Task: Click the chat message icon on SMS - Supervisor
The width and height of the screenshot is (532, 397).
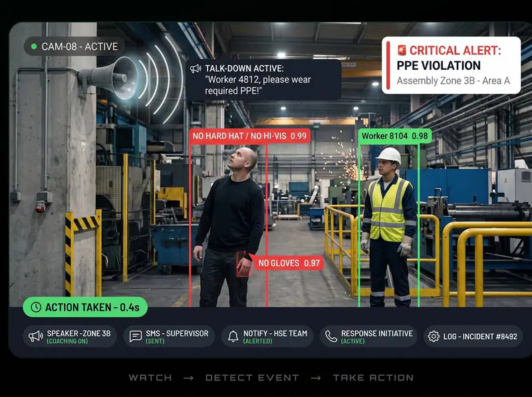Action: click(x=136, y=336)
